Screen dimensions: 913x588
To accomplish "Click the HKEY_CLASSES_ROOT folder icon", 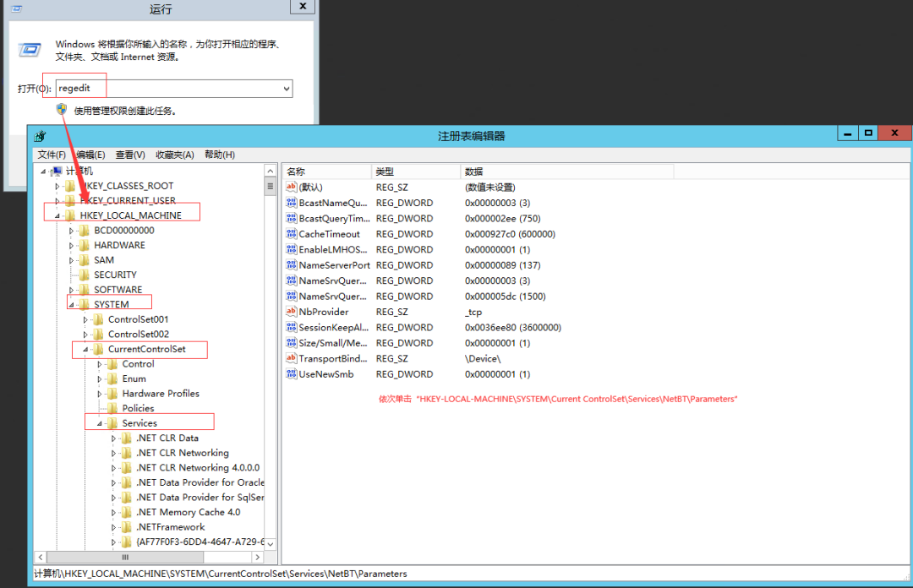I will coord(70,186).
